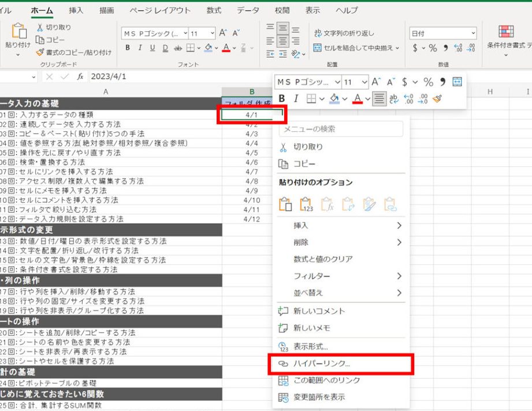Toggle Italic in ribbon font group
This screenshot has height=411, width=532.
(x=140, y=48)
